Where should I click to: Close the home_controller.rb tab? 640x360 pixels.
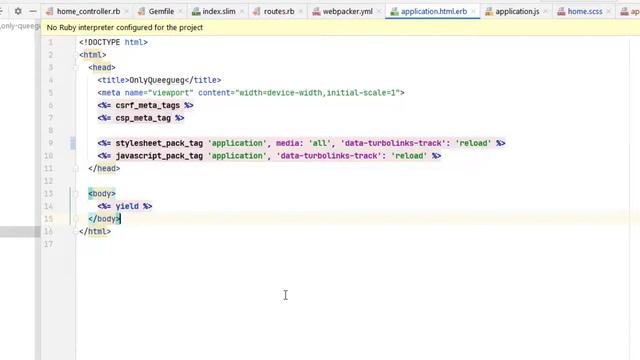click(x=126, y=11)
